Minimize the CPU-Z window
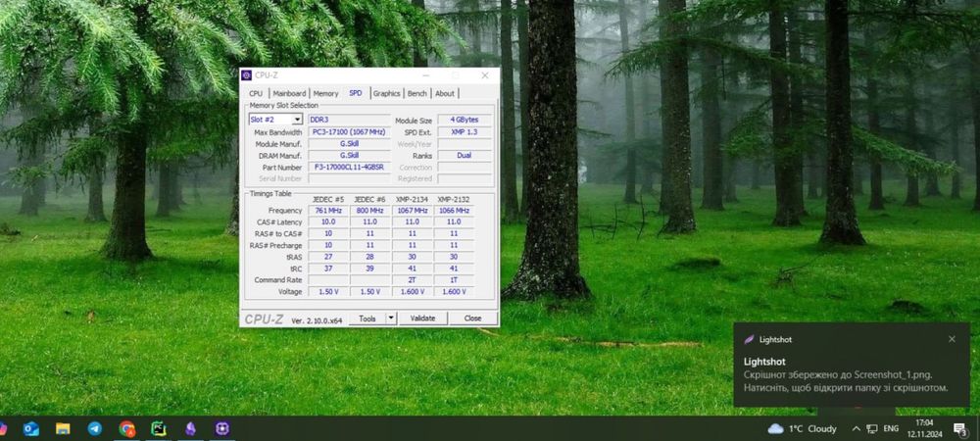 coord(427,75)
